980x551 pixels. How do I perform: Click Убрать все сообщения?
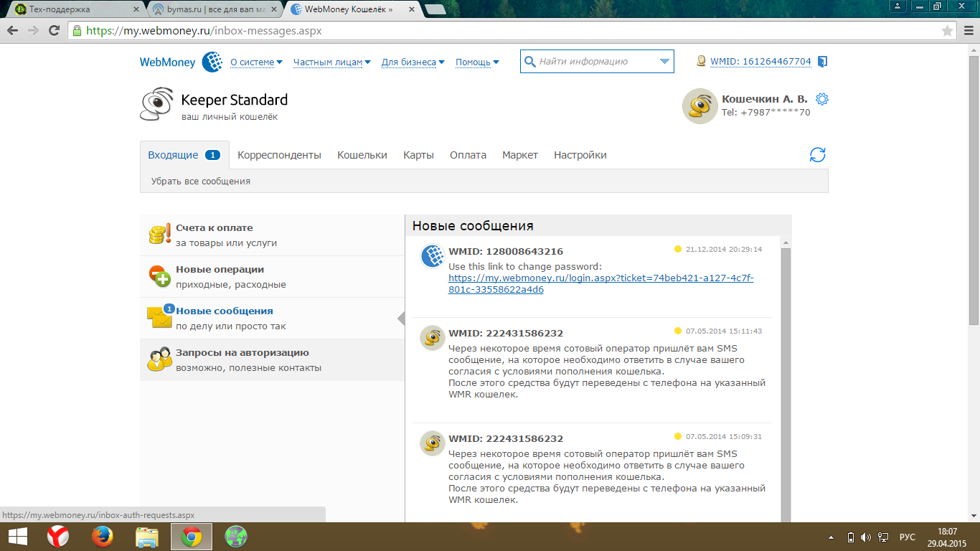pyautogui.click(x=200, y=182)
